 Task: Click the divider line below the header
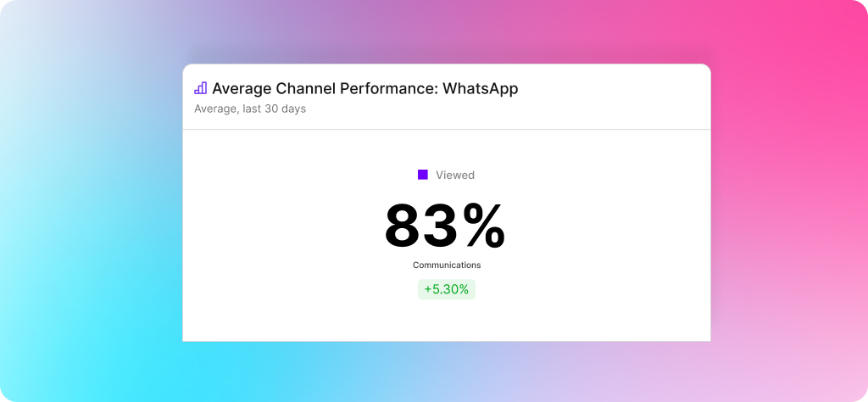tap(447, 130)
